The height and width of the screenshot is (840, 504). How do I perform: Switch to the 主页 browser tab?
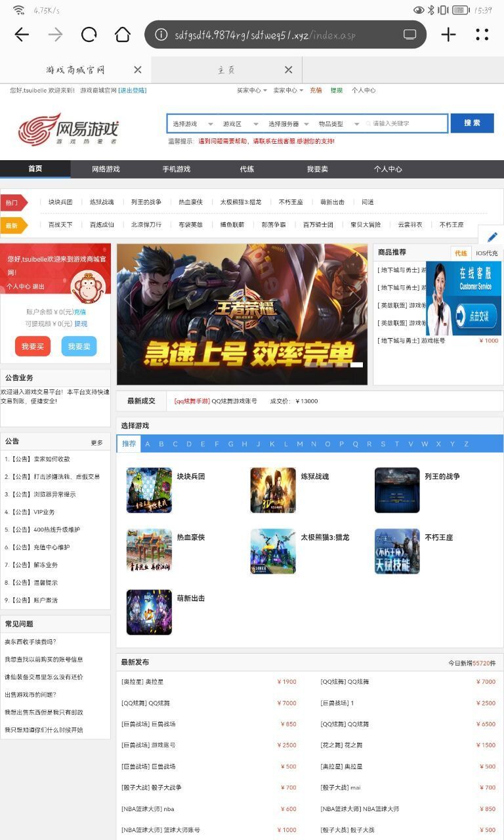coord(226,70)
